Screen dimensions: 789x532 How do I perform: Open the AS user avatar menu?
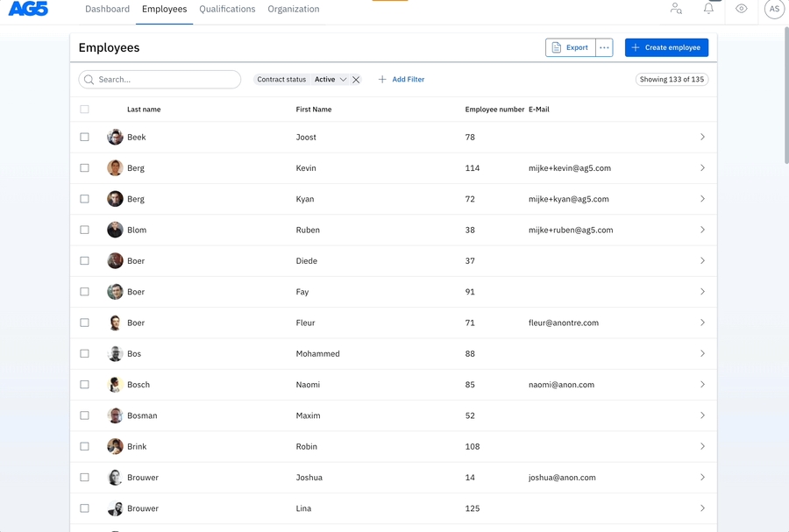[774, 9]
